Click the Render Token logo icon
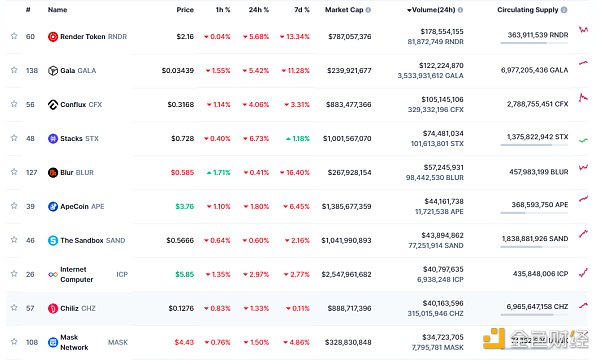This screenshot has height=360, width=600. click(x=53, y=37)
